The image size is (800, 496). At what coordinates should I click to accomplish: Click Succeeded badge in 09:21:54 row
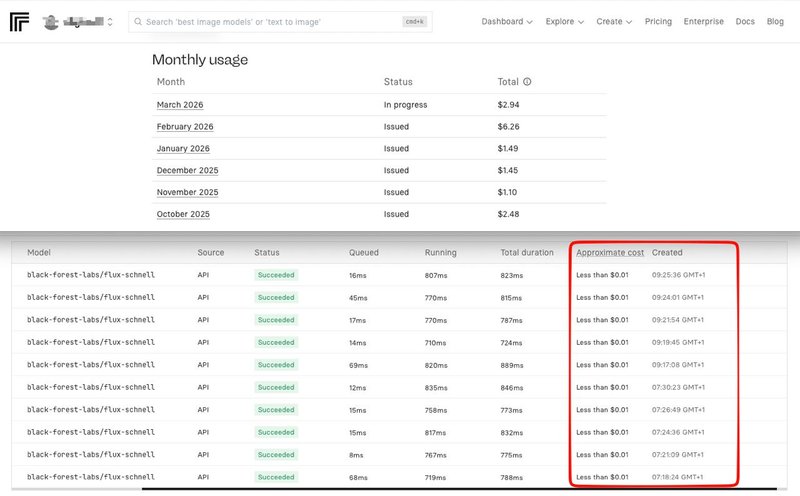[x=276, y=320]
